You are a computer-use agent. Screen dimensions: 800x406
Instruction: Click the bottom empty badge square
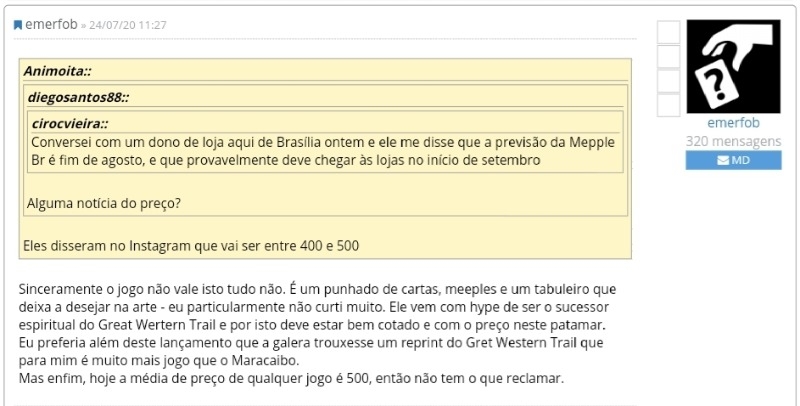(x=668, y=104)
